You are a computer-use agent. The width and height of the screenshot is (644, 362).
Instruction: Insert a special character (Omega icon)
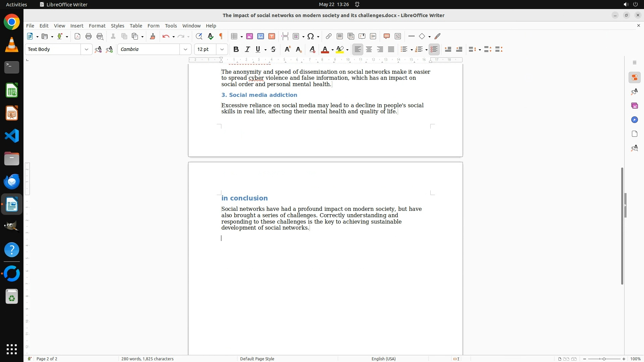311,36
